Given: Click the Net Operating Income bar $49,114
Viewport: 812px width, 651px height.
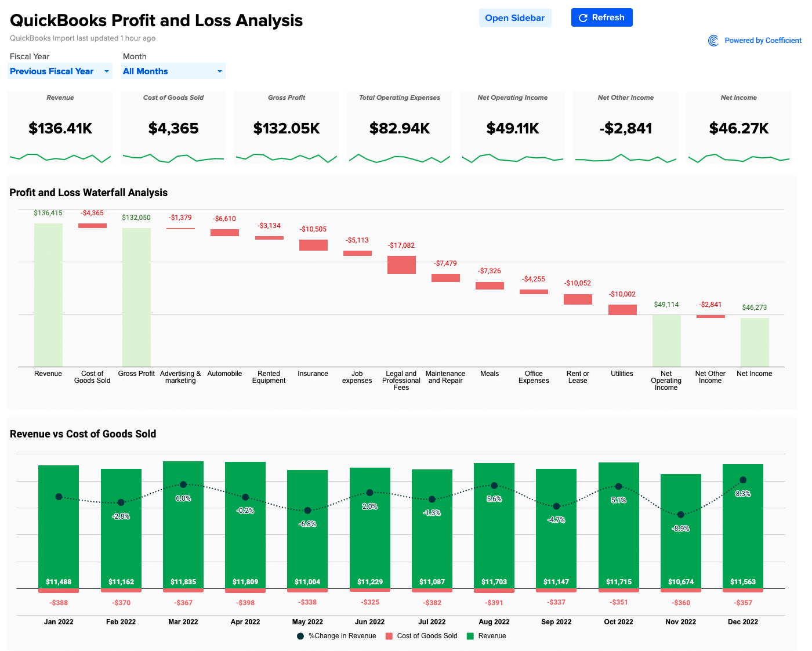Looking at the screenshot, I should [666, 341].
